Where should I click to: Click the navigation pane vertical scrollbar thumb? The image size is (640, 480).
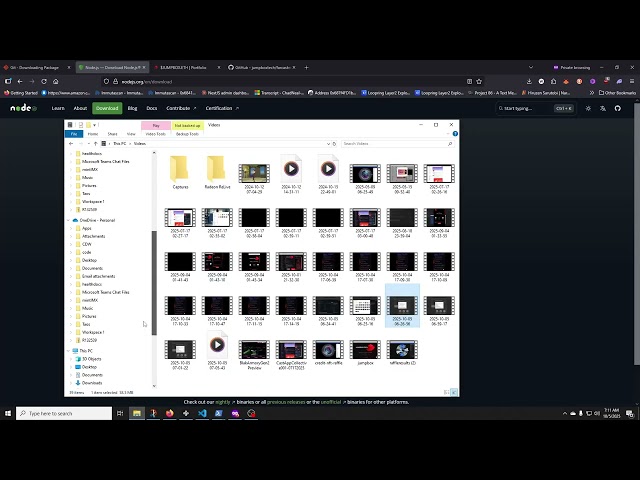tap(154, 283)
